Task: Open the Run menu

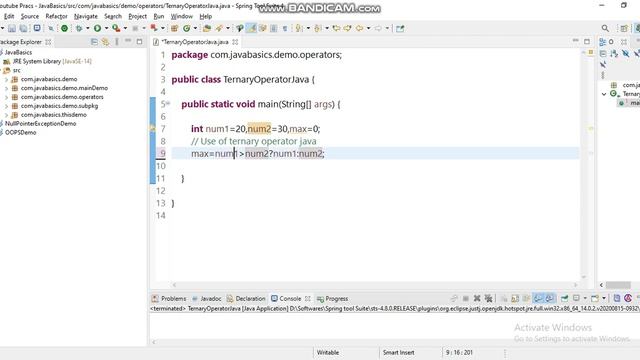Action: point(159,16)
